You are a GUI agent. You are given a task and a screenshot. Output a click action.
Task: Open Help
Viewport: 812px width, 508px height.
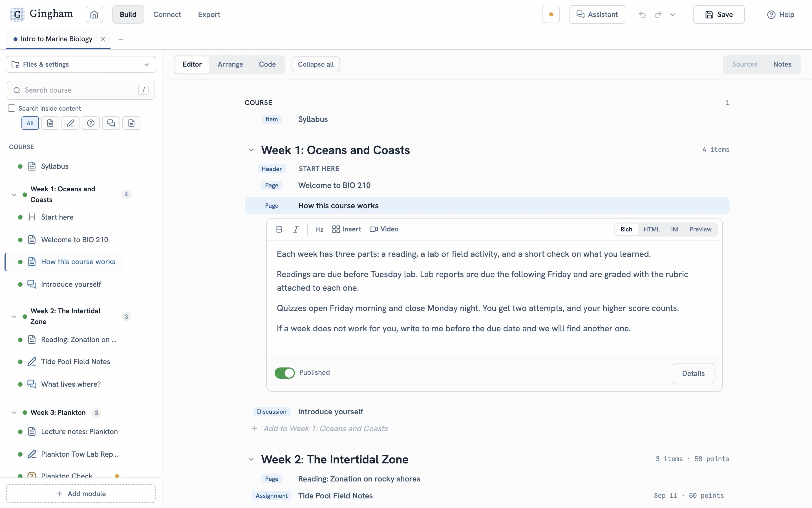[x=780, y=14]
